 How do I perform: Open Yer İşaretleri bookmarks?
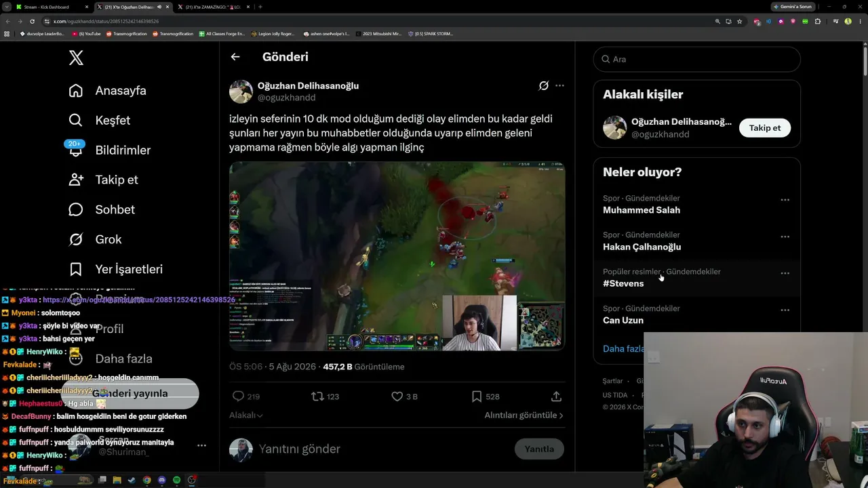(x=116, y=269)
